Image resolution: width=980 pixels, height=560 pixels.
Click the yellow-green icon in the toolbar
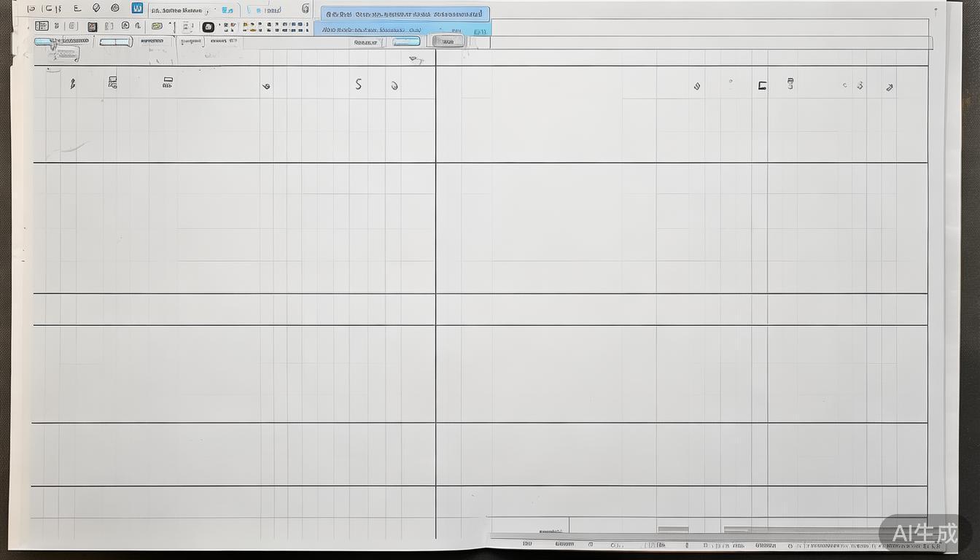point(157,26)
